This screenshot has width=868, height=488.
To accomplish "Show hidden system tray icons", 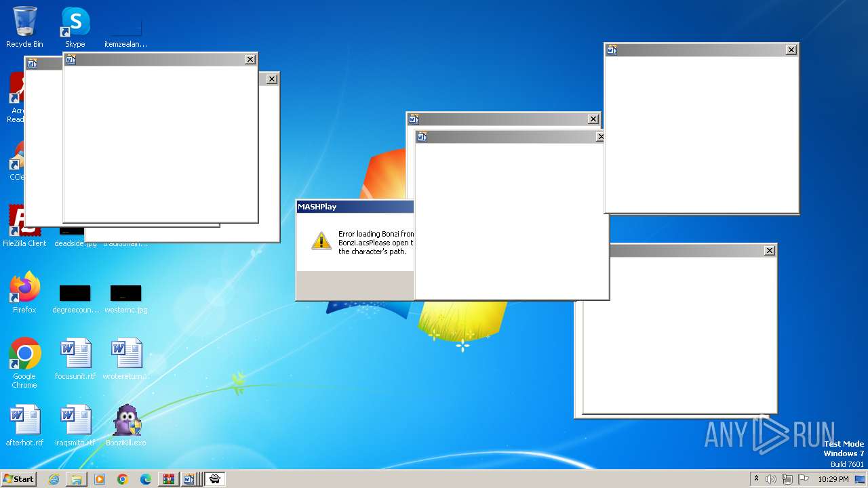I will (x=757, y=479).
